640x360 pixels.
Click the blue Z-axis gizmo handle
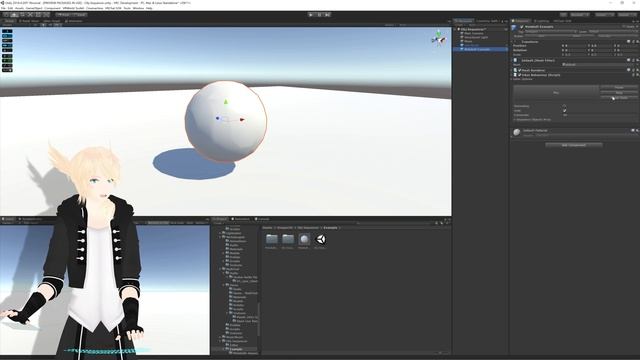point(218,118)
